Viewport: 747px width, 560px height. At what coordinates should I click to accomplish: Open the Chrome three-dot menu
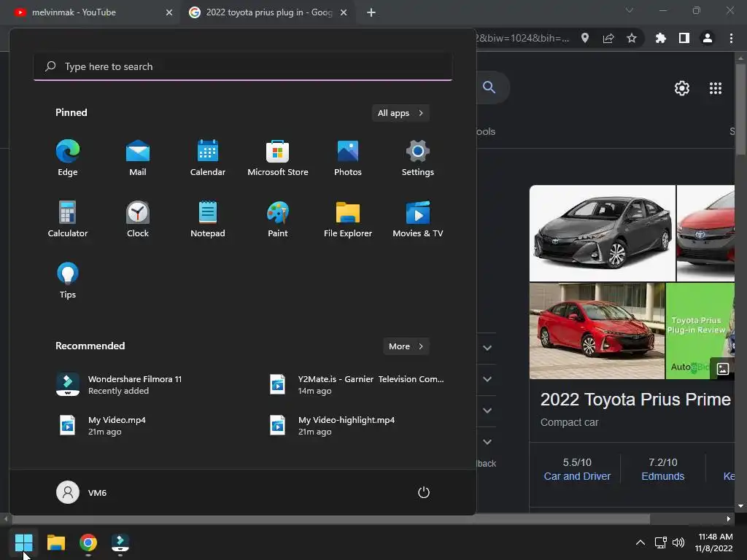coord(731,38)
